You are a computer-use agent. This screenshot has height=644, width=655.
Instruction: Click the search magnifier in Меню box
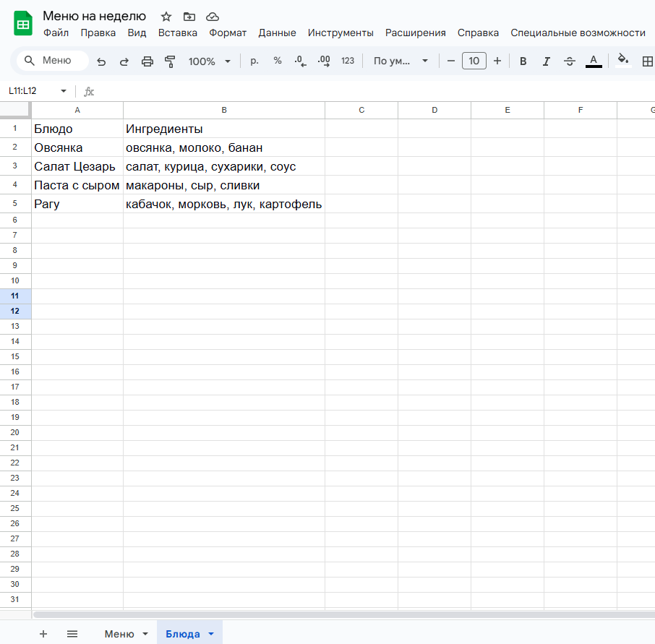pos(29,61)
